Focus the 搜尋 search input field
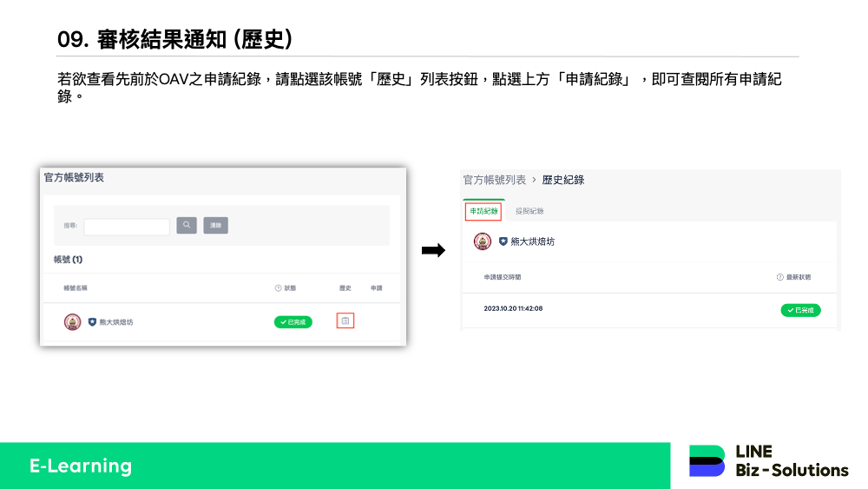Image resolution: width=868 pixels, height=489 pixels. tap(127, 227)
